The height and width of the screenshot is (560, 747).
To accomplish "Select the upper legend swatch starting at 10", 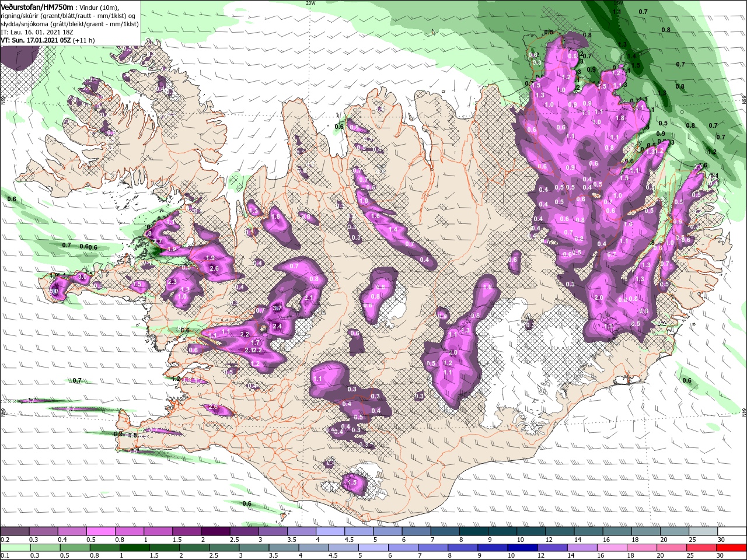I will pyautogui.click(x=531, y=531).
